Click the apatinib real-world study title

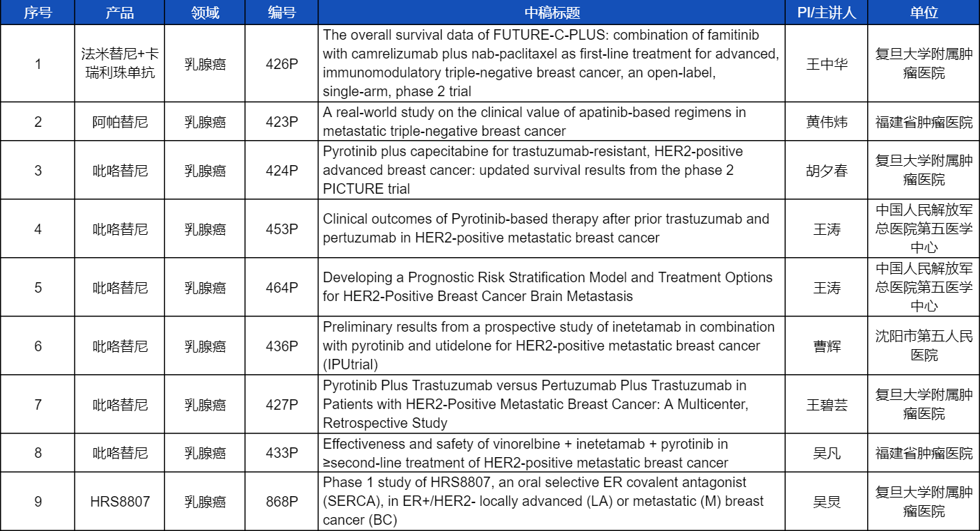point(534,122)
